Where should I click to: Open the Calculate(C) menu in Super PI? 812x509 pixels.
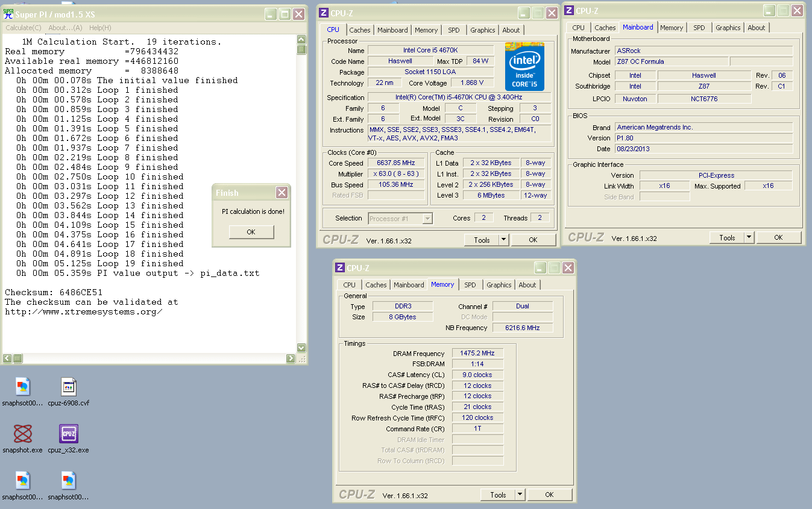24,28
